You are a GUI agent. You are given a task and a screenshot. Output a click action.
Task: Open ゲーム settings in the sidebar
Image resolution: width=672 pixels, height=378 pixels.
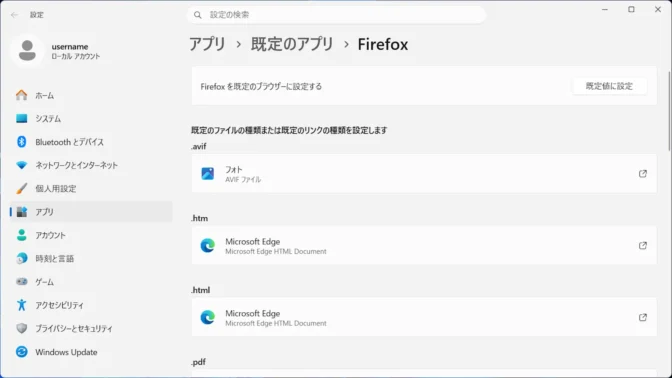(x=91, y=282)
